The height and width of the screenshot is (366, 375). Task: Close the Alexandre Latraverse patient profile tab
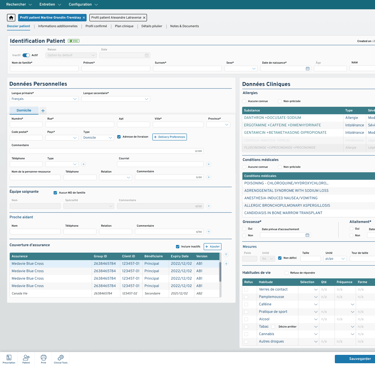[144, 18]
